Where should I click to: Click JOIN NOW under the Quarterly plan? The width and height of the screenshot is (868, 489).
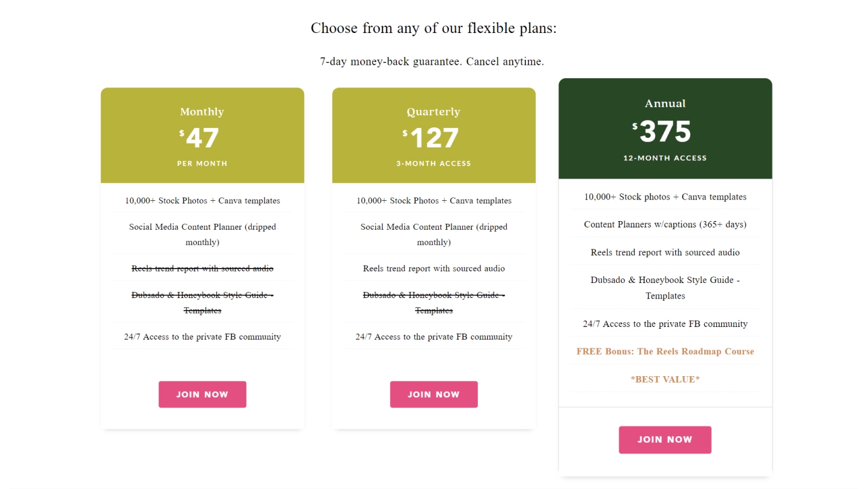433,394
